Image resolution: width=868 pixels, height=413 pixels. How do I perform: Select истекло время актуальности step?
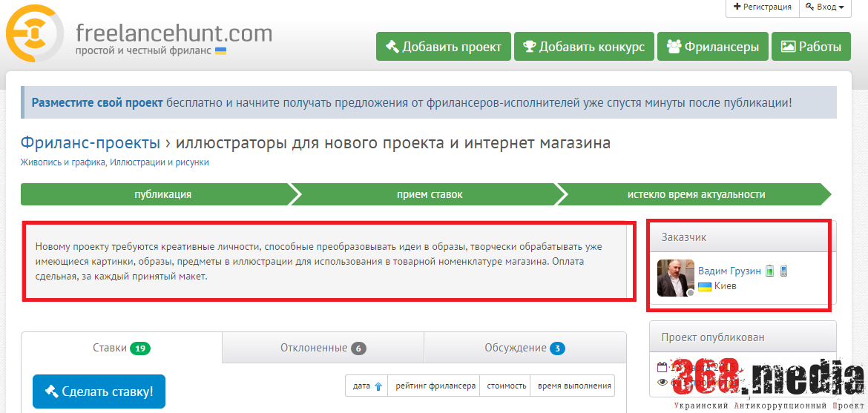point(696,194)
